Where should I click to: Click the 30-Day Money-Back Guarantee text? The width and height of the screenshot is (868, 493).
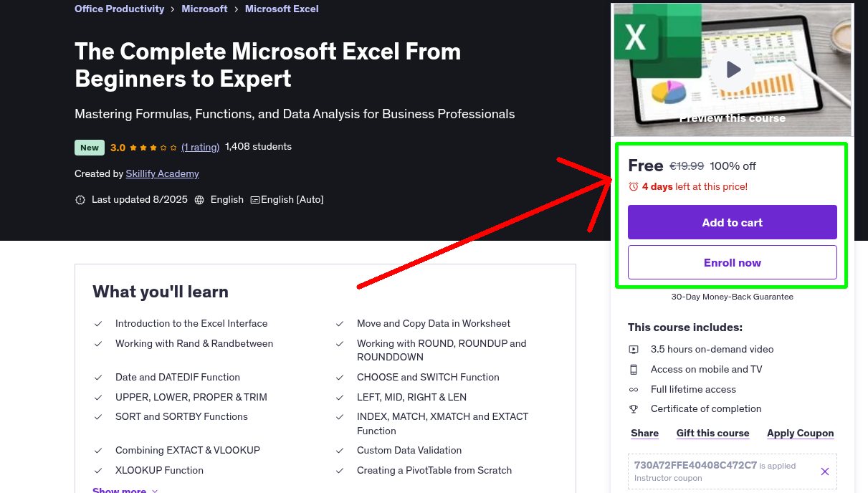coord(732,297)
